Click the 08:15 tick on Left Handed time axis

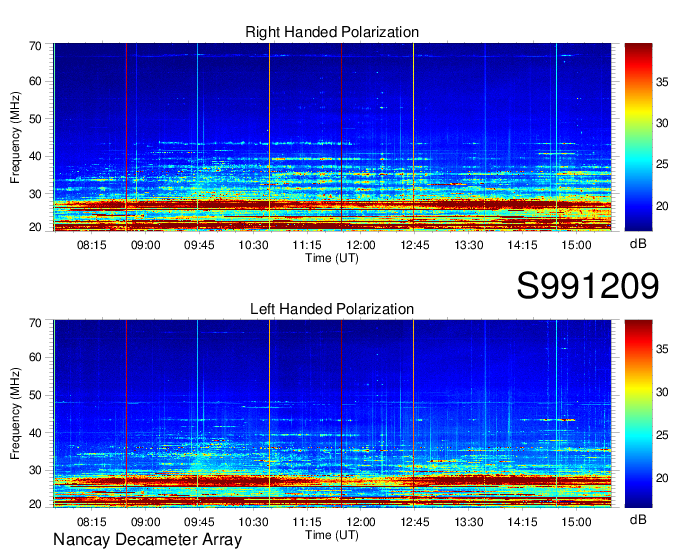pyautogui.click(x=92, y=521)
